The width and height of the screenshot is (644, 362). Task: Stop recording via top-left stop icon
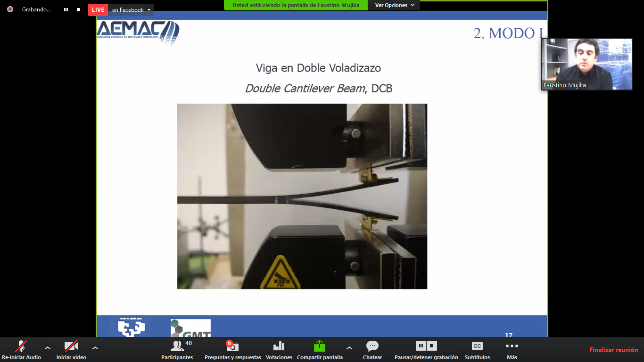78,9
